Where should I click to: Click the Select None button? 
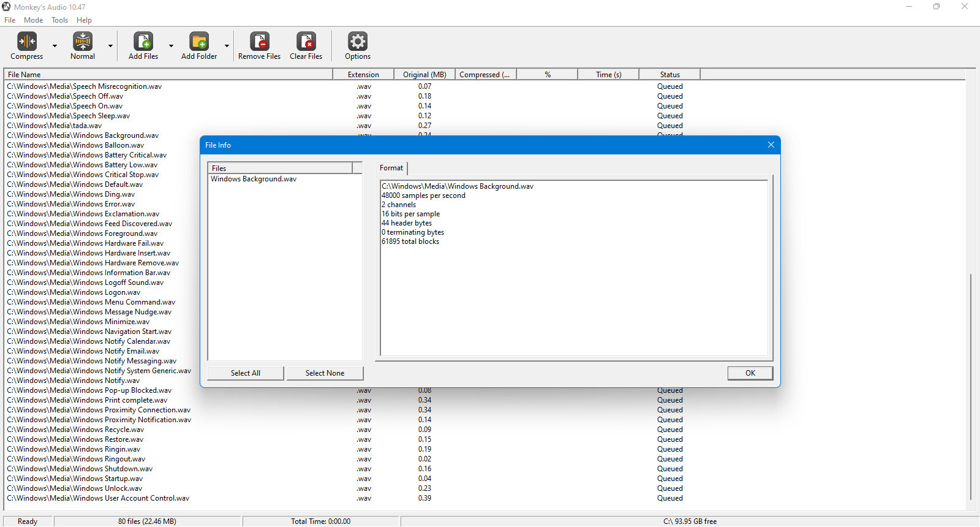click(x=325, y=373)
